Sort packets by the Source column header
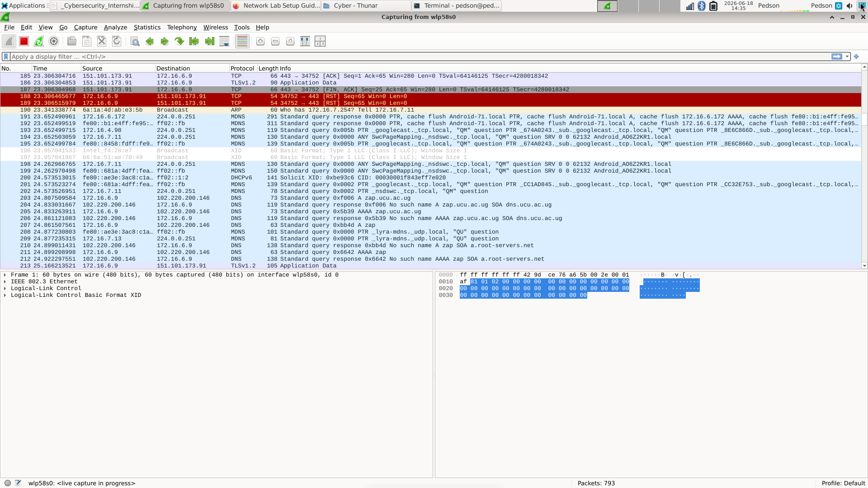Viewport: 868px width, 488px height. click(x=118, y=68)
